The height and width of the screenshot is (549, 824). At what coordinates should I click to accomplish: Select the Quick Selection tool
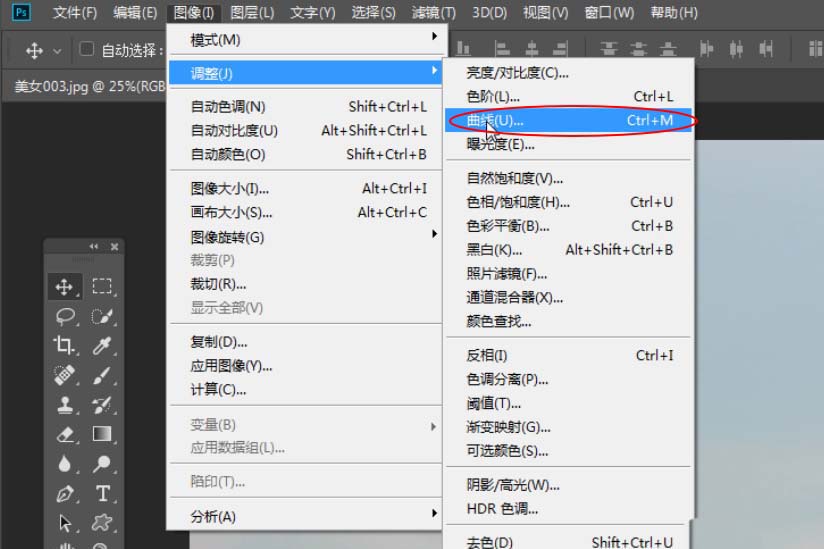[x=102, y=316]
